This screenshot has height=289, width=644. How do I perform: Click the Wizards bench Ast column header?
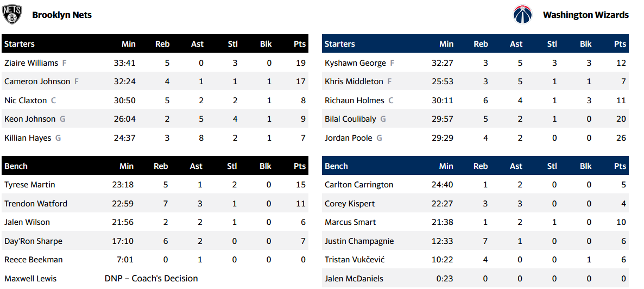point(516,166)
